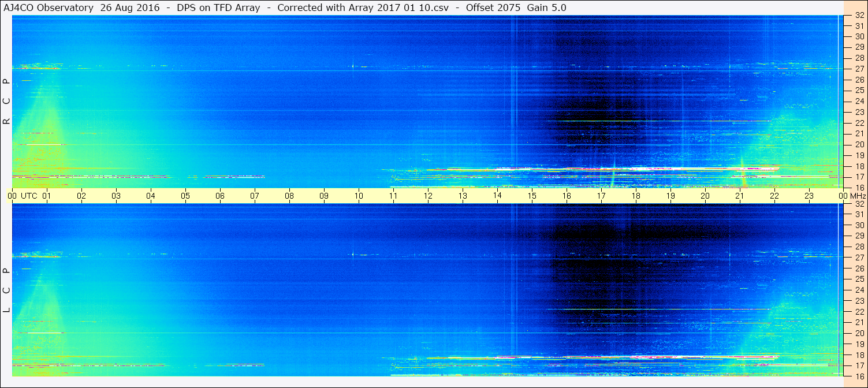The width and height of the screenshot is (868, 388).
Task: Click the 30 MHz label on RCP scale
Action: (859, 36)
